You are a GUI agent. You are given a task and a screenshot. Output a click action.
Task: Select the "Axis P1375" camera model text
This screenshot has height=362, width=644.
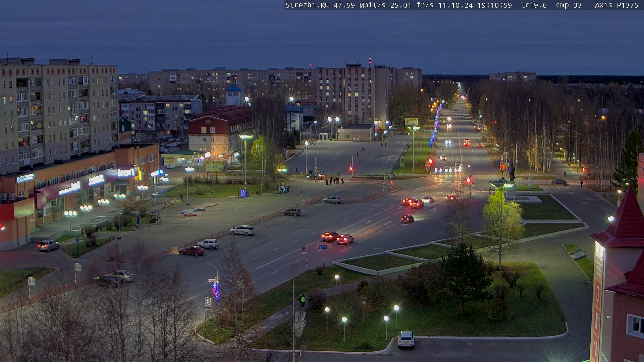click(616, 5)
